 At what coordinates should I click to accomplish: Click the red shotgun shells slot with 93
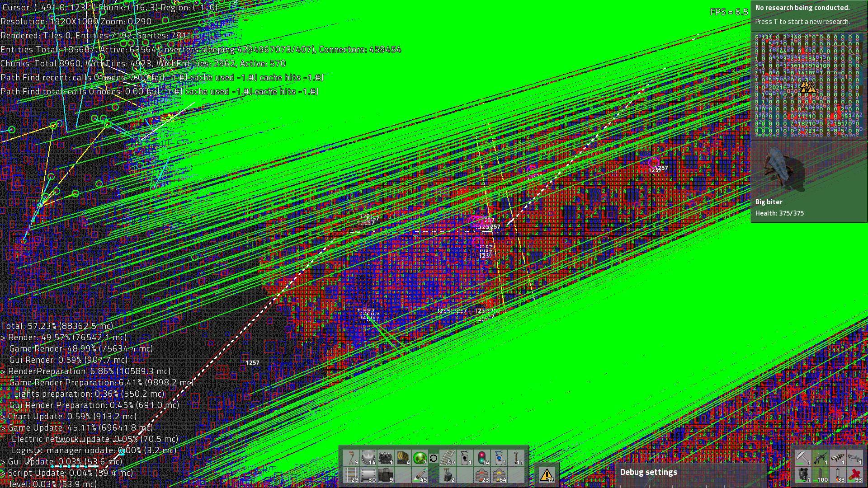[x=854, y=475]
